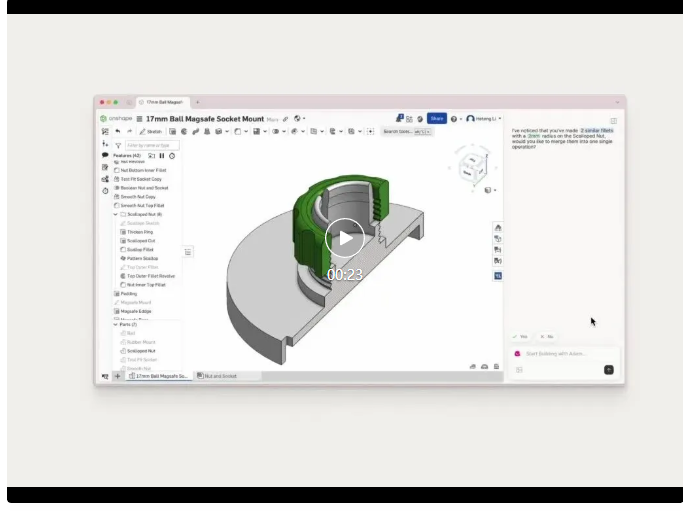Select the Loft tool icon
Screen dimensions: 683x511
click(207, 131)
